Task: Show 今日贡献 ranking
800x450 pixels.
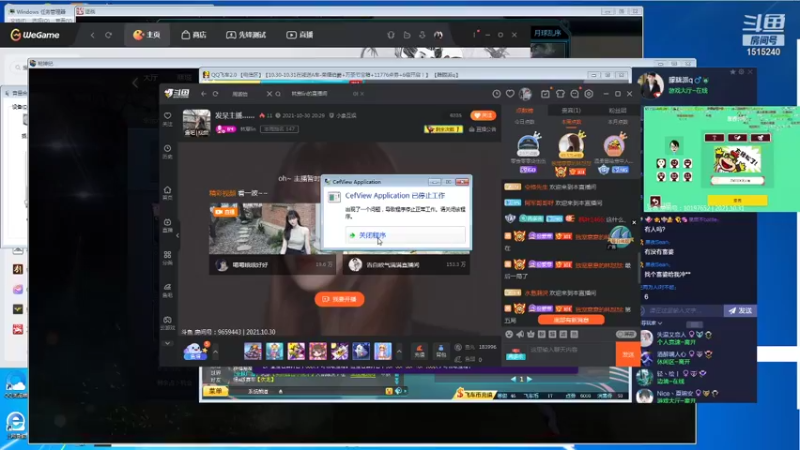Action: pos(524,122)
